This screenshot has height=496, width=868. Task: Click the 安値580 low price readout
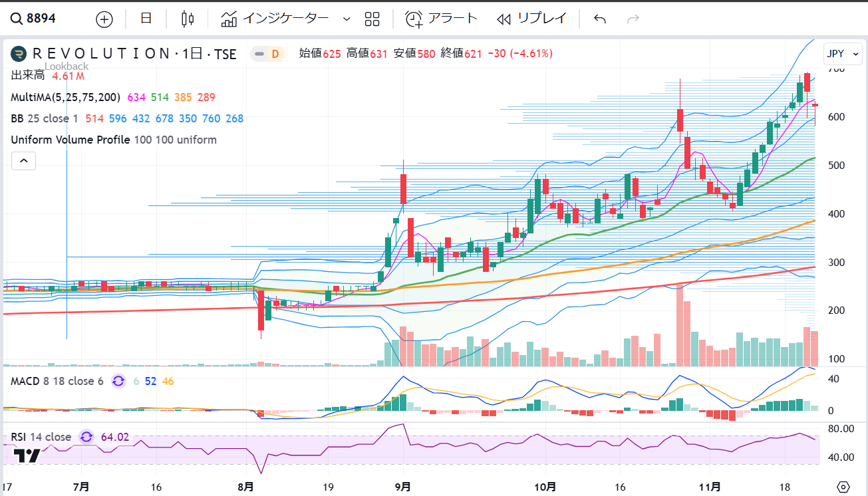(x=414, y=53)
